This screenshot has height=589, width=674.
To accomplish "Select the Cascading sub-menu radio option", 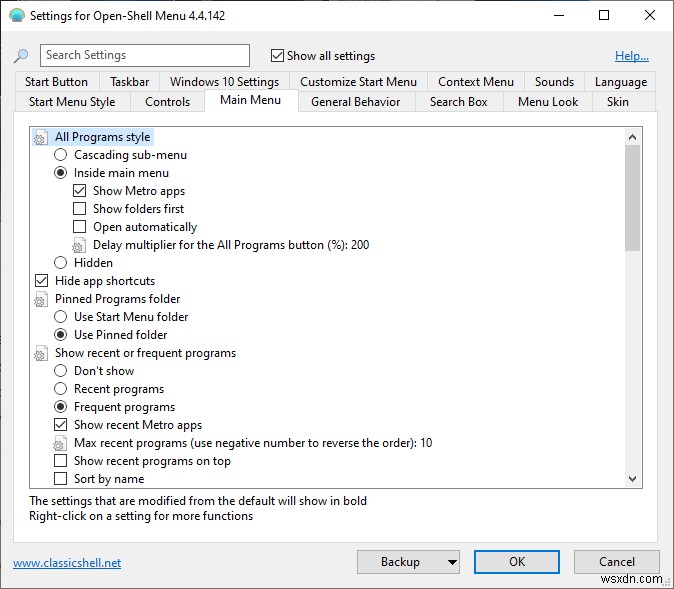I will [60, 155].
